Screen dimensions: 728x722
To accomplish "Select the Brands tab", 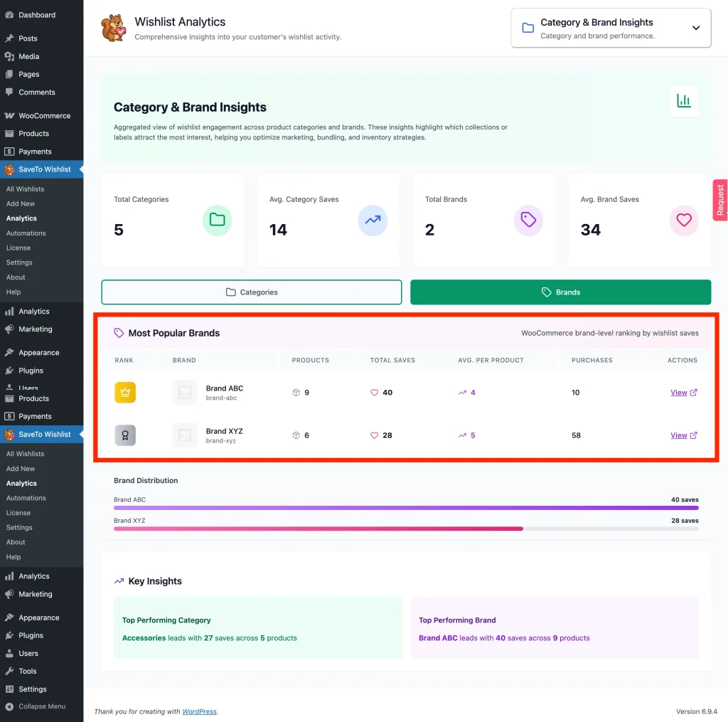I will pos(560,292).
